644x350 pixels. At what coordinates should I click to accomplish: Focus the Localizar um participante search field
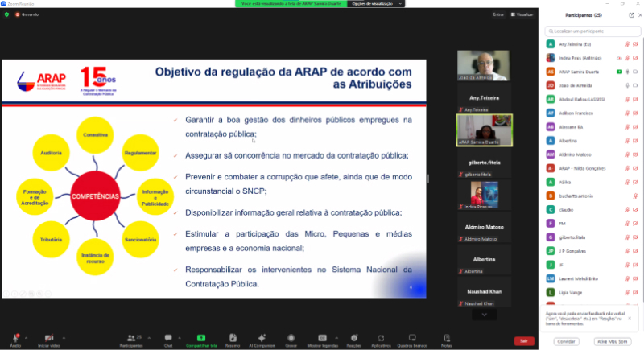click(592, 31)
